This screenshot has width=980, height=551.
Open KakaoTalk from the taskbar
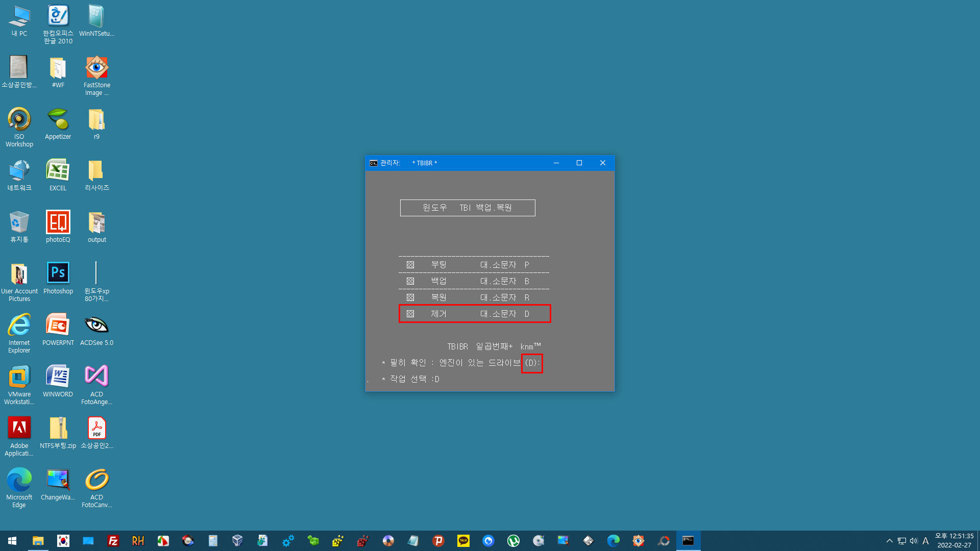(463, 541)
